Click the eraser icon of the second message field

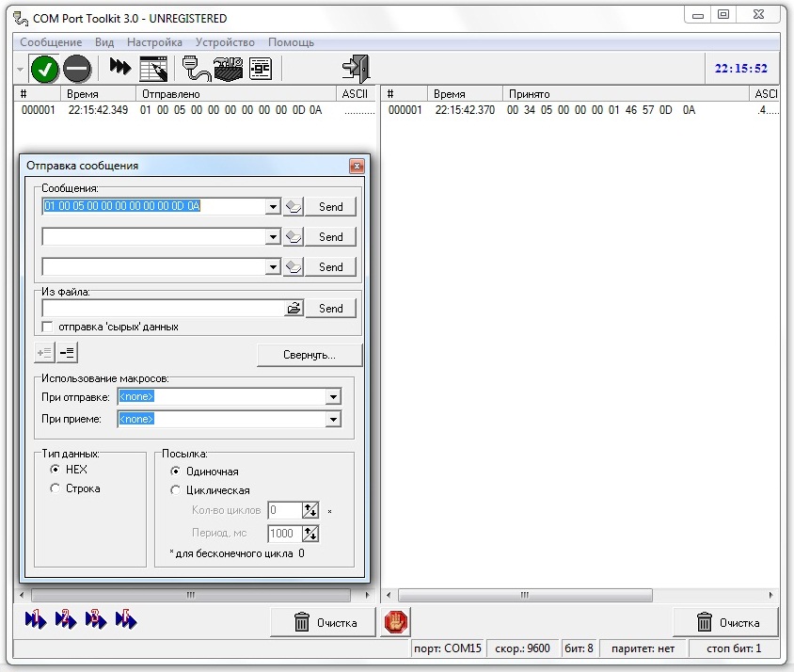pyautogui.click(x=294, y=236)
